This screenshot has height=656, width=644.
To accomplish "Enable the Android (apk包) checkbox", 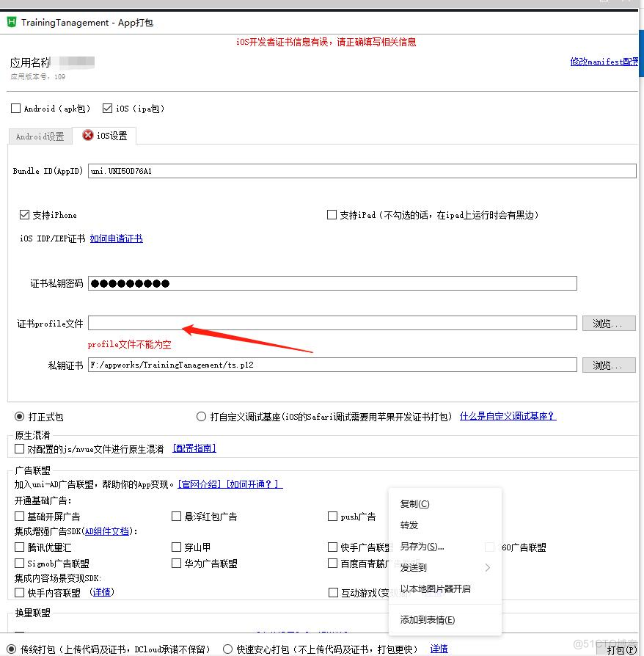I will 16,109.
